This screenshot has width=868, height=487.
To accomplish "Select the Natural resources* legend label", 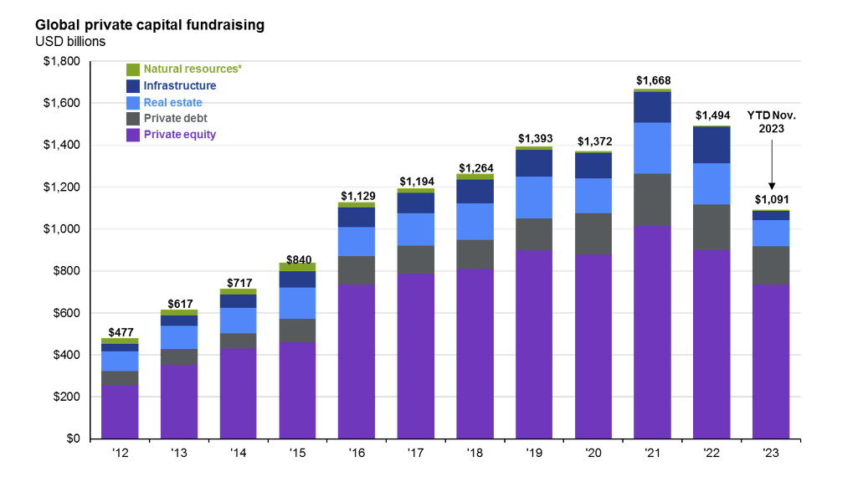I will click(193, 69).
